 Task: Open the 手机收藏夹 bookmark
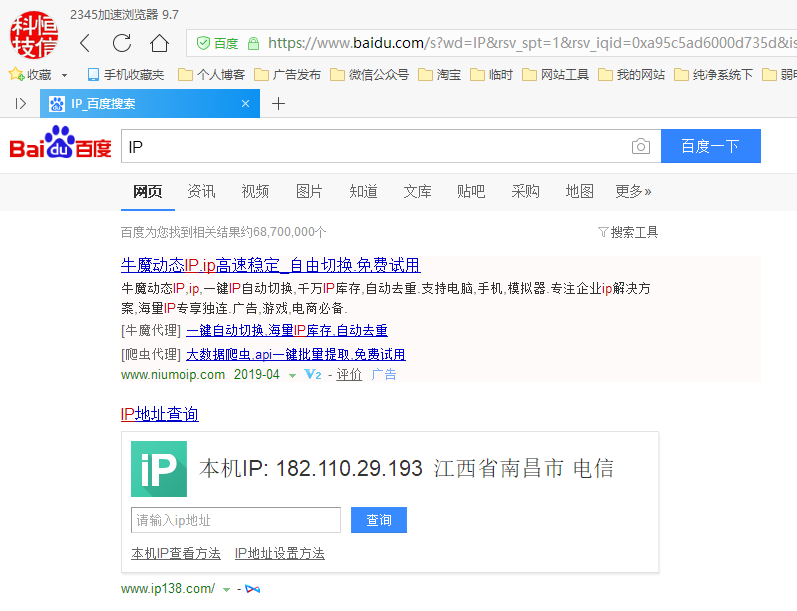click(126, 75)
